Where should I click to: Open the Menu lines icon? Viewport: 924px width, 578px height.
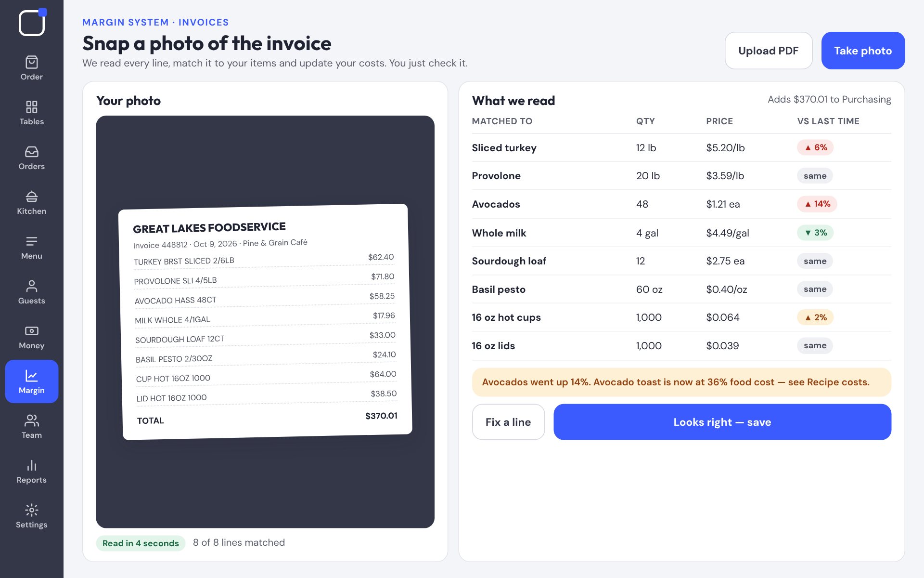point(32,241)
